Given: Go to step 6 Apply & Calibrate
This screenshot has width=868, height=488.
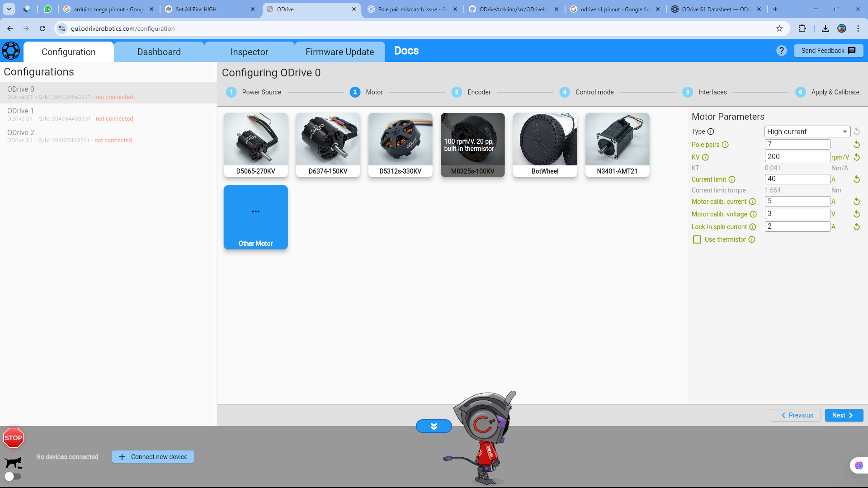Looking at the screenshot, I should point(827,92).
